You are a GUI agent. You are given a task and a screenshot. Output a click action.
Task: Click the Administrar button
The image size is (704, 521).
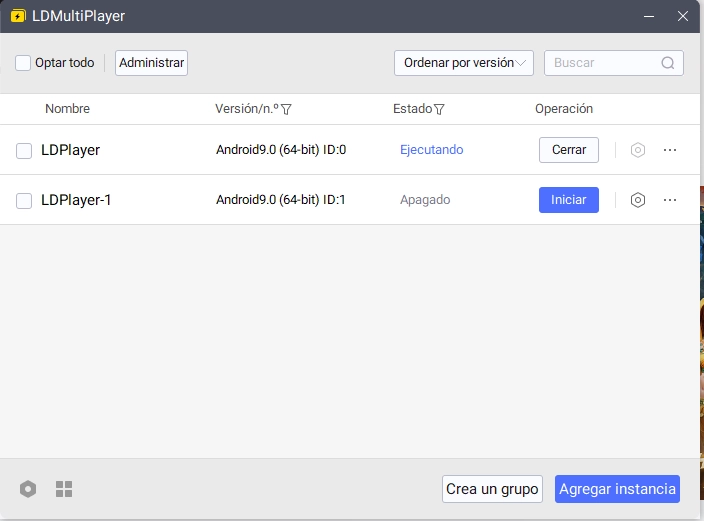tap(151, 63)
